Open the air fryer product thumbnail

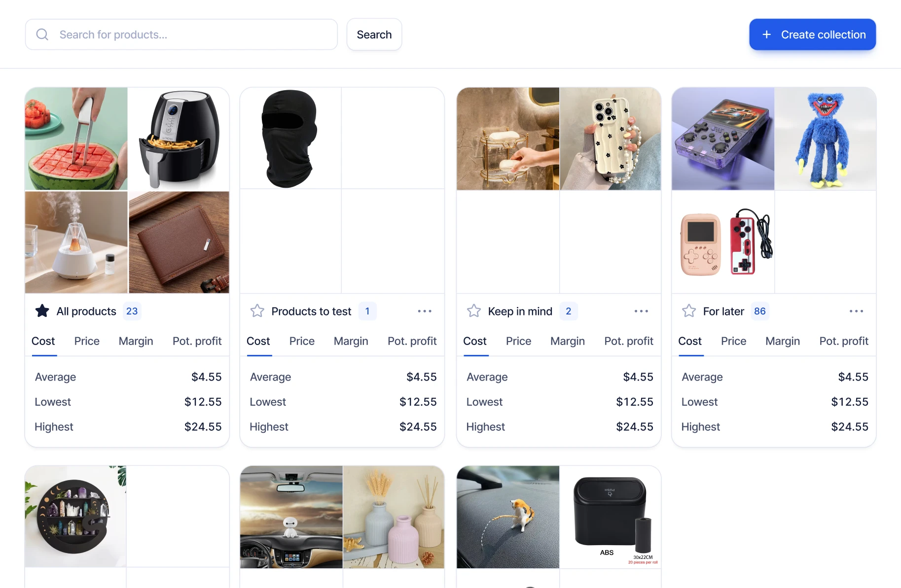click(179, 139)
